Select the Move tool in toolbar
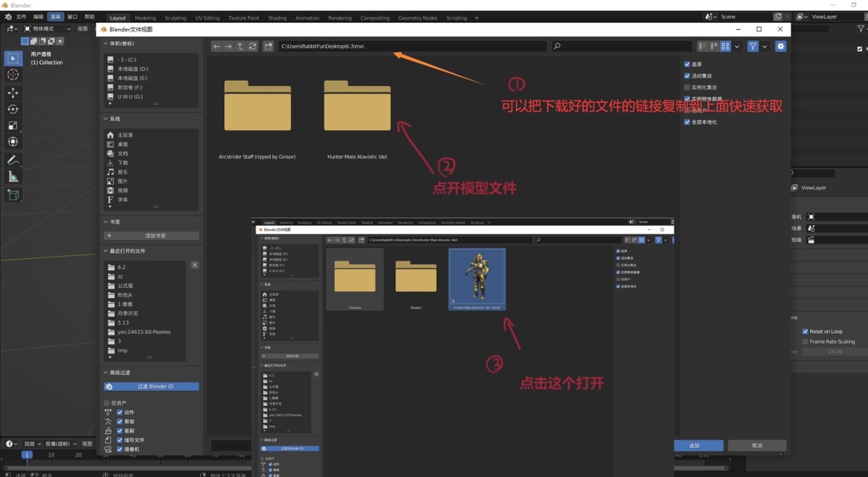 coord(13,93)
